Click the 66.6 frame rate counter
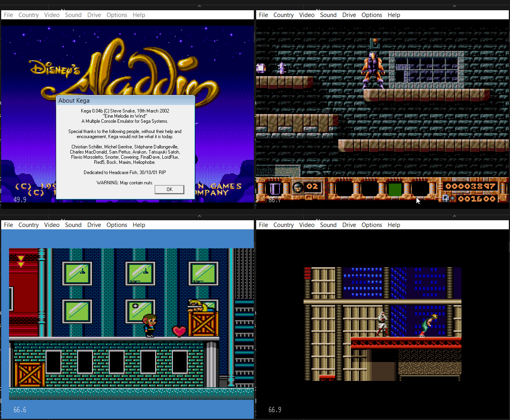Viewport: 510px width, 420px height. click(20, 410)
